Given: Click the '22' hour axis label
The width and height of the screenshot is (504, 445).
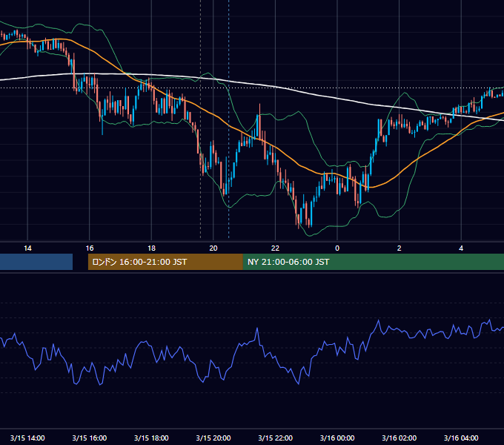Looking at the screenshot, I should [275, 248].
